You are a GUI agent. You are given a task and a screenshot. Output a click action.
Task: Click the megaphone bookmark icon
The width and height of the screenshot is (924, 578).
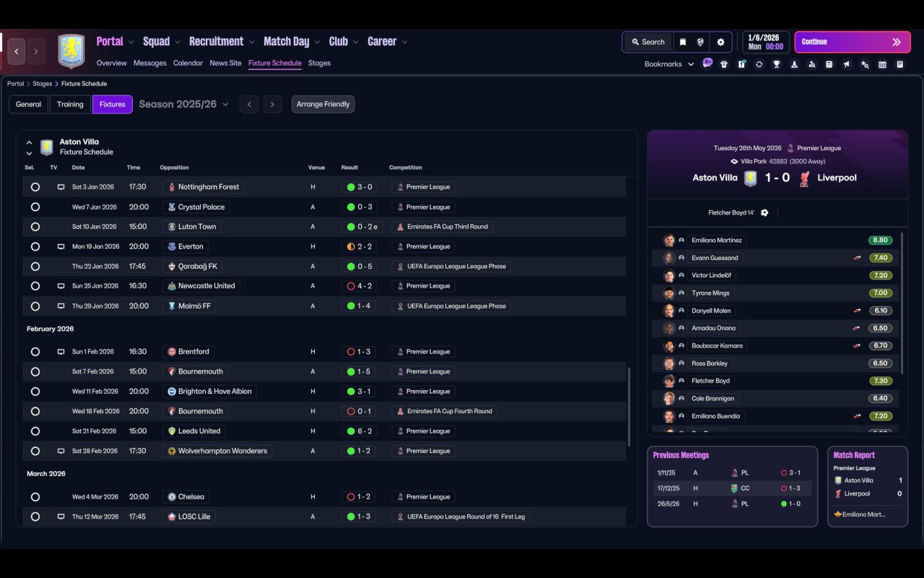[847, 64]
